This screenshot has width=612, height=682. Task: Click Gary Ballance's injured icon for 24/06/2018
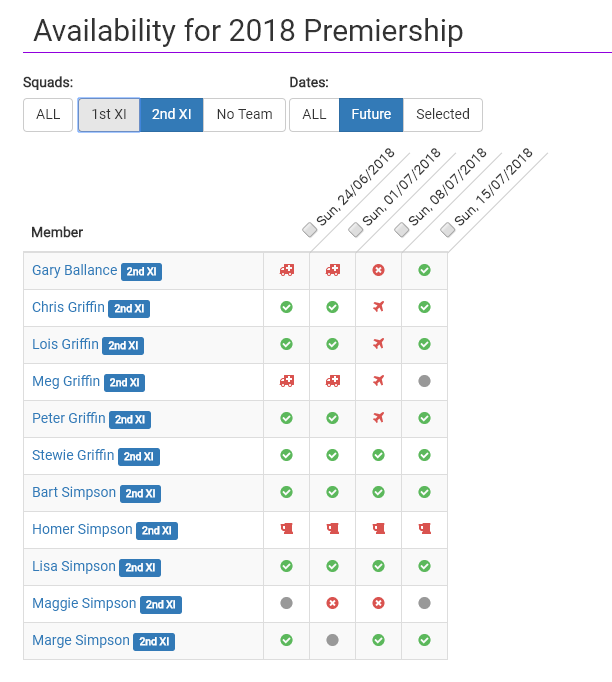[x=287, y=270]
